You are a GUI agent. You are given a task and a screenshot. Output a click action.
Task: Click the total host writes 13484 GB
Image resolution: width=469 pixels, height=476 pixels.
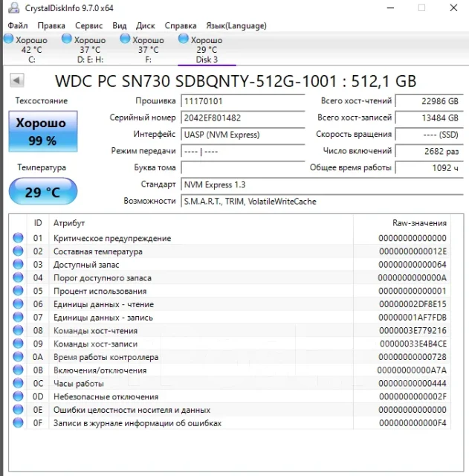430,118
